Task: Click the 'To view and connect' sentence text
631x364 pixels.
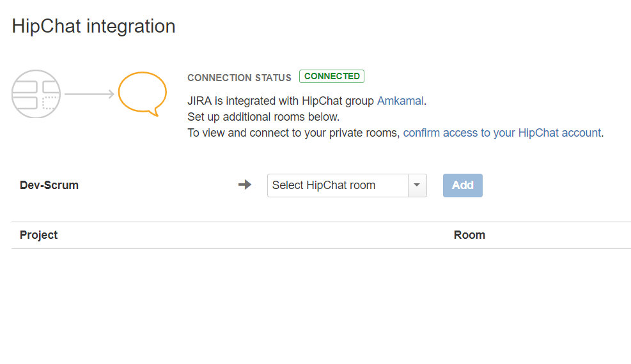Action: point(294,133)
